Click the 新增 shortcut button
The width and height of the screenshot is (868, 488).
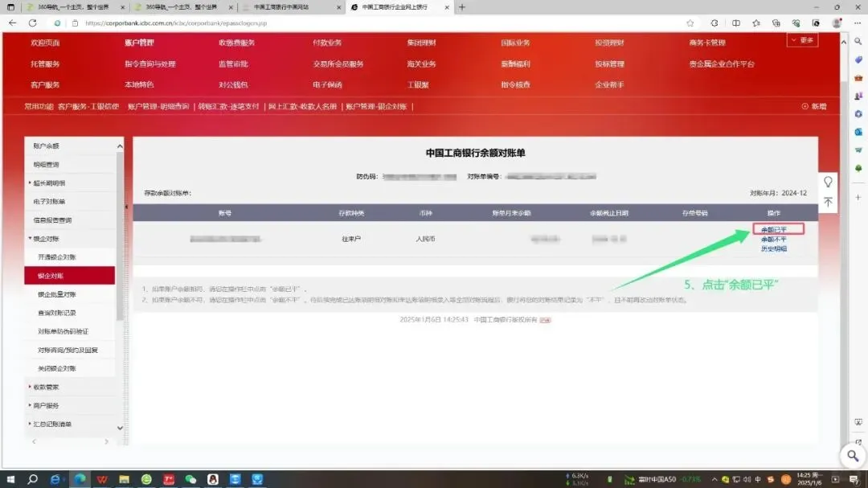click(x=814, y=106)
